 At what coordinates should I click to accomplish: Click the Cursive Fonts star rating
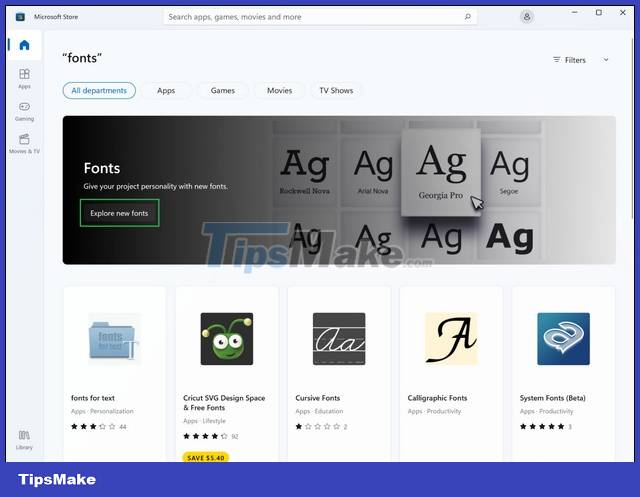[318, 426]
